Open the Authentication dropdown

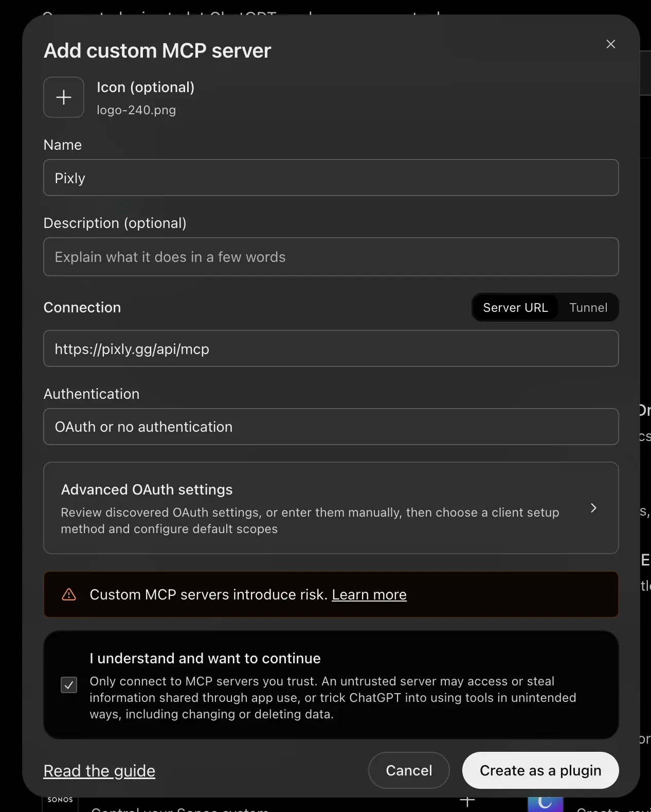point(331,427)
